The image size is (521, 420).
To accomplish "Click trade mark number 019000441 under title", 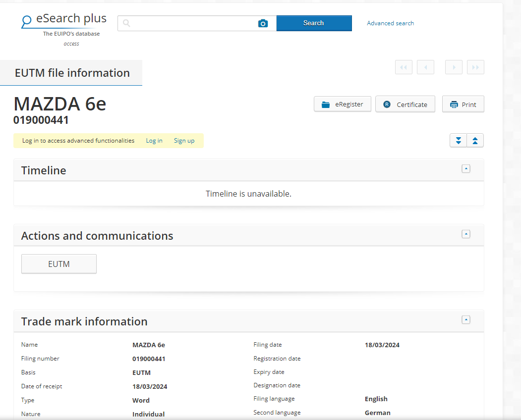I will [x=41, y=120].
